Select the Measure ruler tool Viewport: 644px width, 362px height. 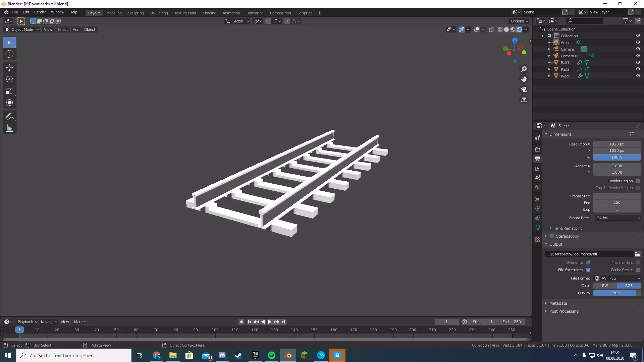(x=9, y=128)
